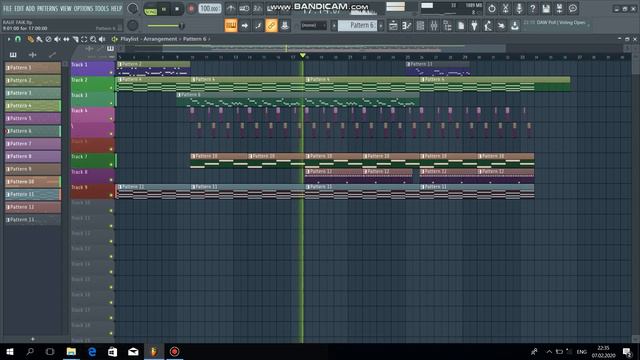Open the playlist view button

[393, 26]
